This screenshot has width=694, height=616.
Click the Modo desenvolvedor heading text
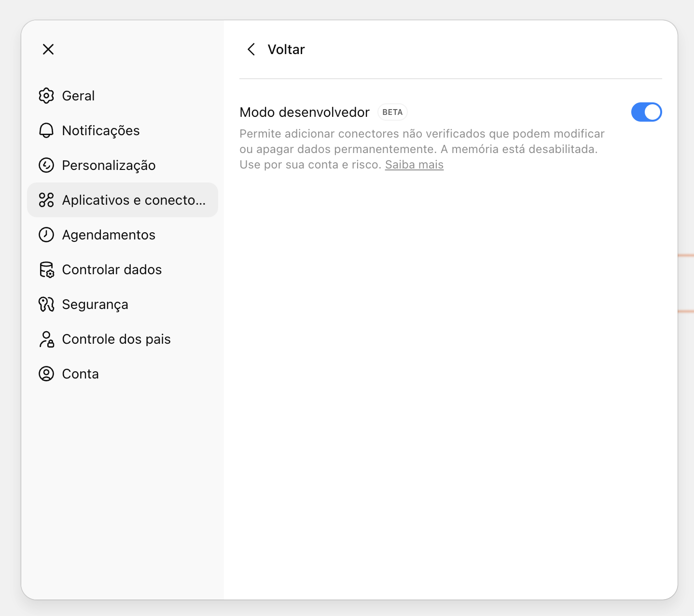coord(305,112)
